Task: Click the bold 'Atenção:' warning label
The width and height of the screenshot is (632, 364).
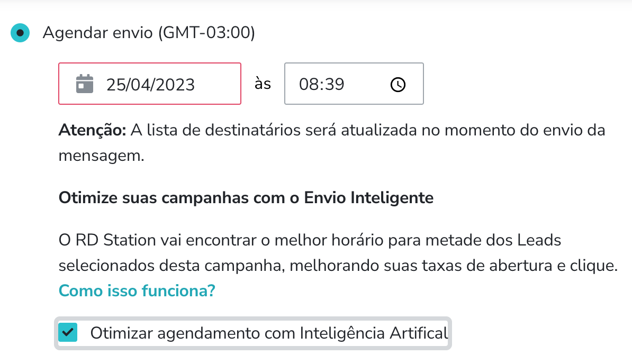Action: tap(92, 131)
